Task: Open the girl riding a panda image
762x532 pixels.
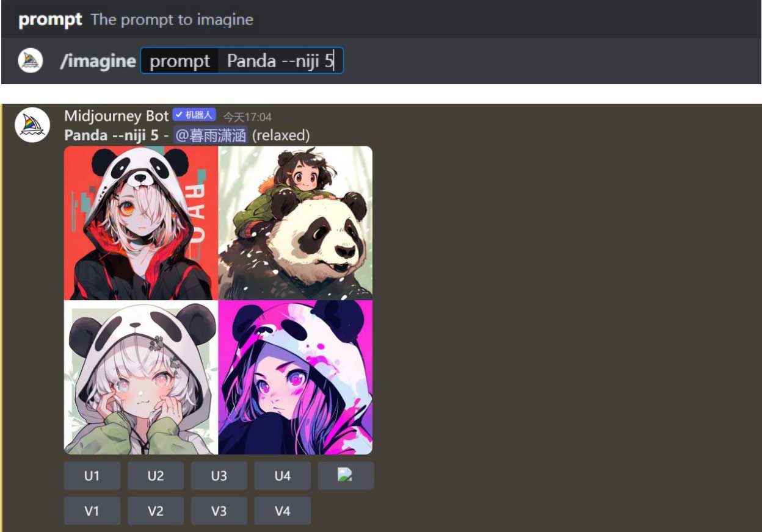Action: pyautogui.click(x=296, y=223)
